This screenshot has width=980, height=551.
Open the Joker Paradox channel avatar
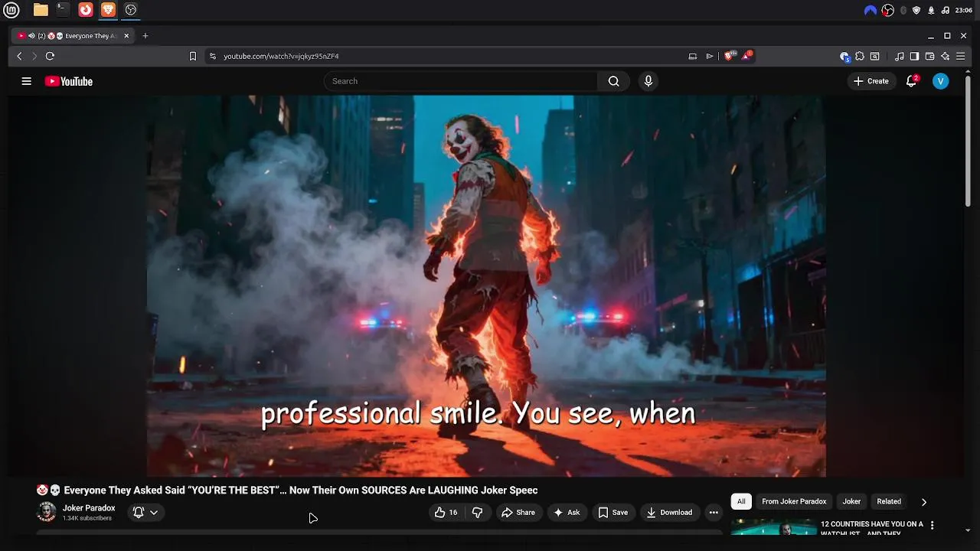point(47,513)
